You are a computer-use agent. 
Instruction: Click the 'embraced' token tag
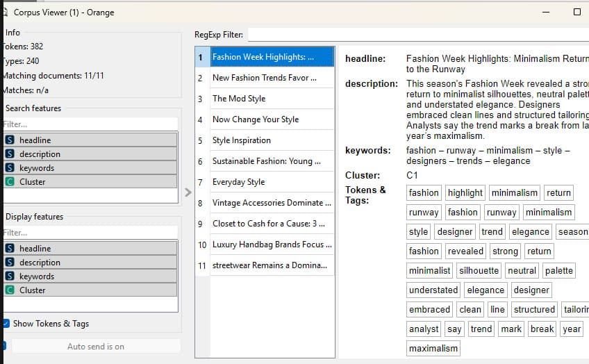click(x=429, y=310)
